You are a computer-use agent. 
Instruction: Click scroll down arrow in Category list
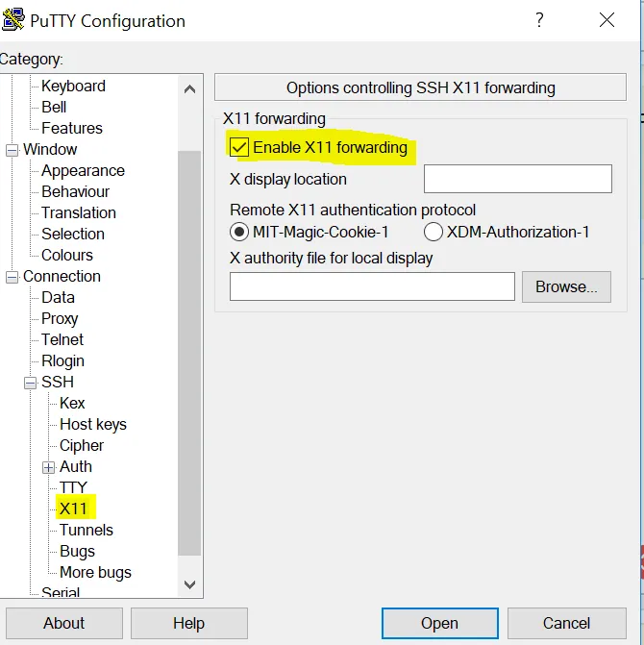coord(189,584)
